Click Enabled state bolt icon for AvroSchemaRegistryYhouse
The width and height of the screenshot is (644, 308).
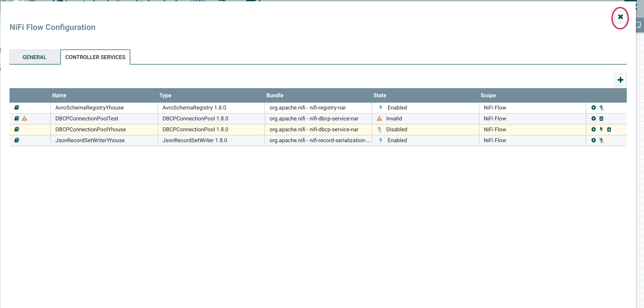(x=381, y=108)
